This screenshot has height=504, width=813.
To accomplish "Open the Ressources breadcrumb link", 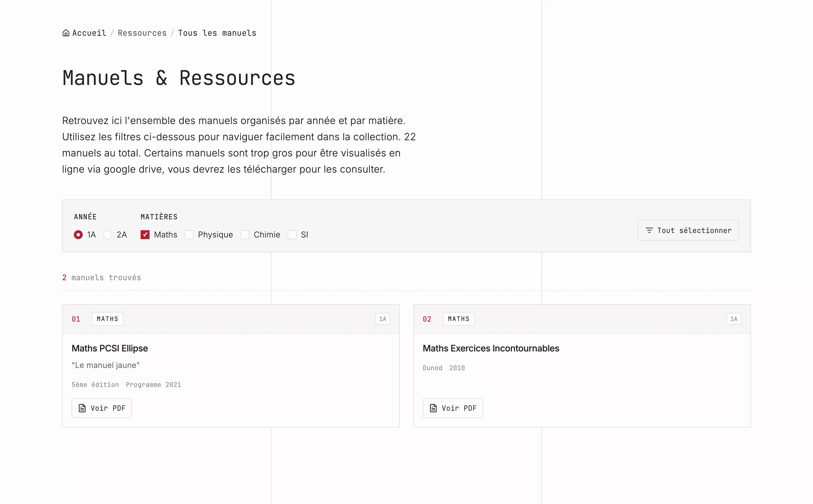I will pyautogui.click(x=142, y=33).
